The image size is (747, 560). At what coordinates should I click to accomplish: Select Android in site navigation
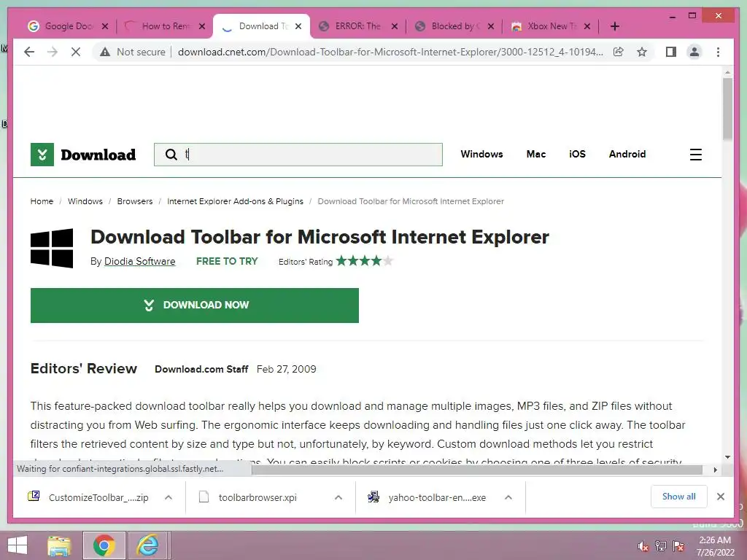(627, 154)
